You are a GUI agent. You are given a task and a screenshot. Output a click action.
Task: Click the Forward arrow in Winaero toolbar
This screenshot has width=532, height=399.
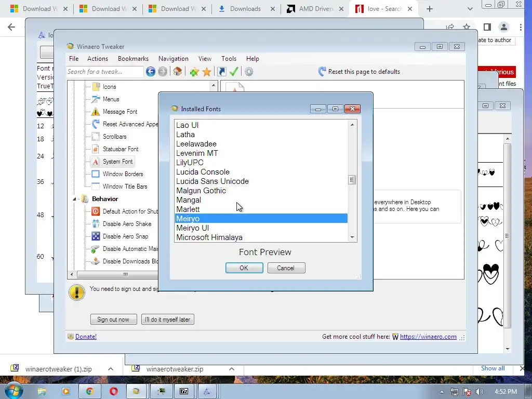(x=163, y=72)
